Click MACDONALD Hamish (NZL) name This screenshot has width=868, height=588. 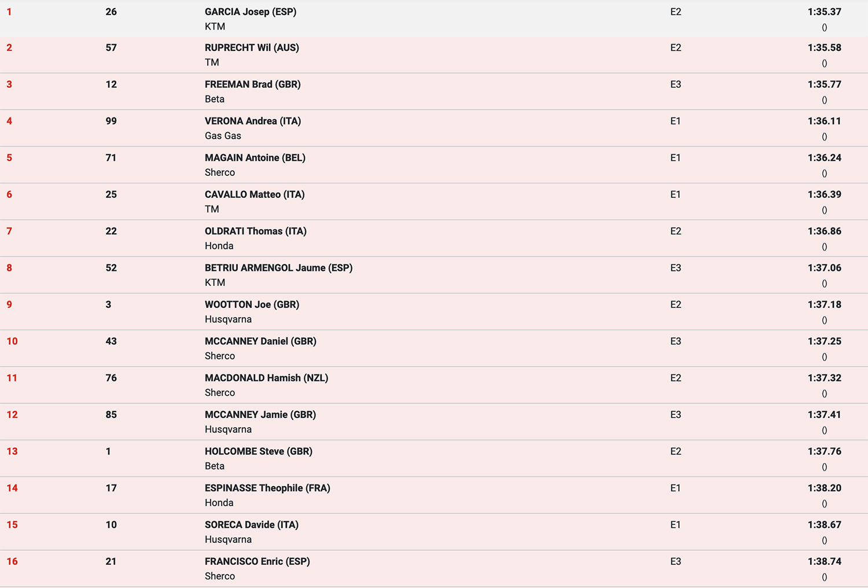point(266,378)
